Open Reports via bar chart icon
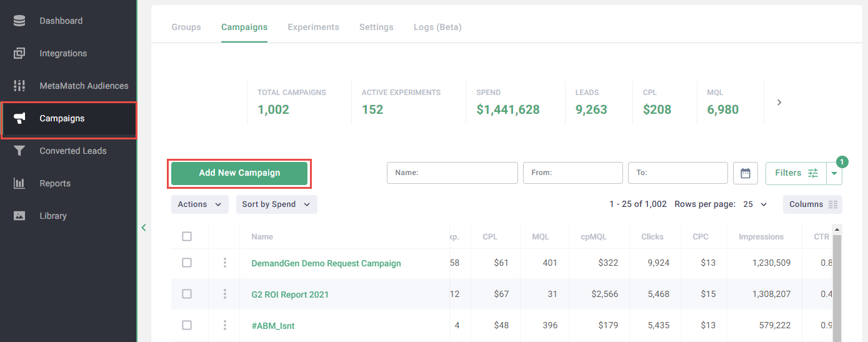The width and height of the screenshot is (868, 342). (19, 183)
